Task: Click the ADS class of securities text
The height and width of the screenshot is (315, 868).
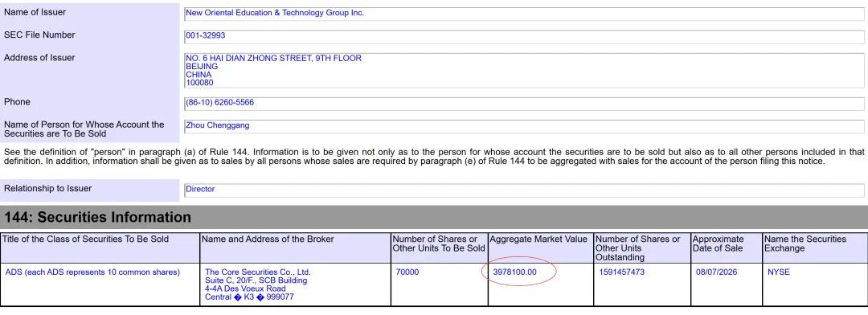Action: pos(92,272)
